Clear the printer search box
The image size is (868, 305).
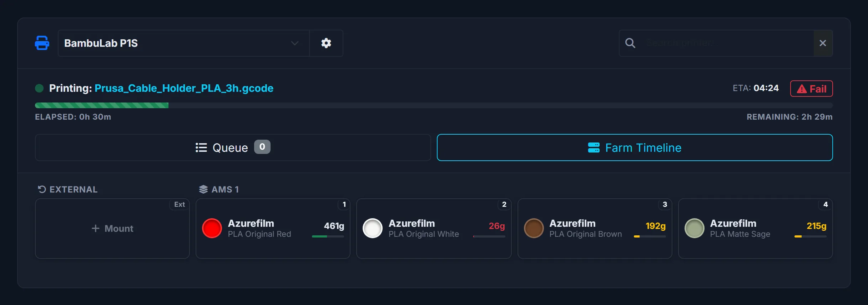coord(823,43)
